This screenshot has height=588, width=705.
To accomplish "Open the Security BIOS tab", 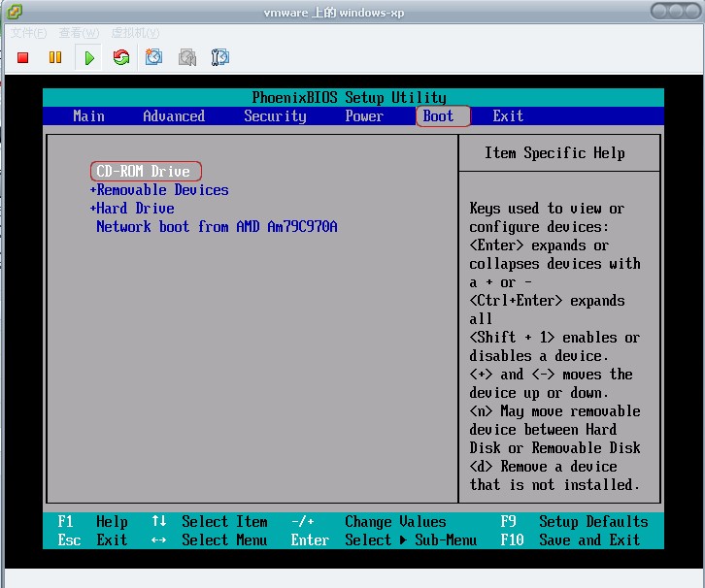I will pos(275,115).
